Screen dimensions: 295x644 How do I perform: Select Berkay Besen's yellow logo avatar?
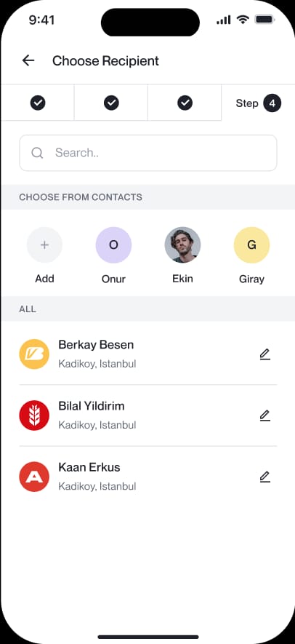coord(34,354)
